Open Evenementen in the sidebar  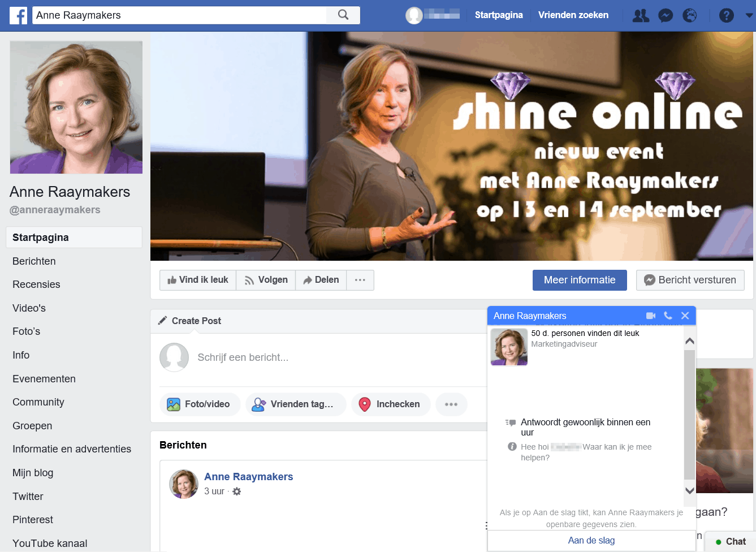click(44, 379)
